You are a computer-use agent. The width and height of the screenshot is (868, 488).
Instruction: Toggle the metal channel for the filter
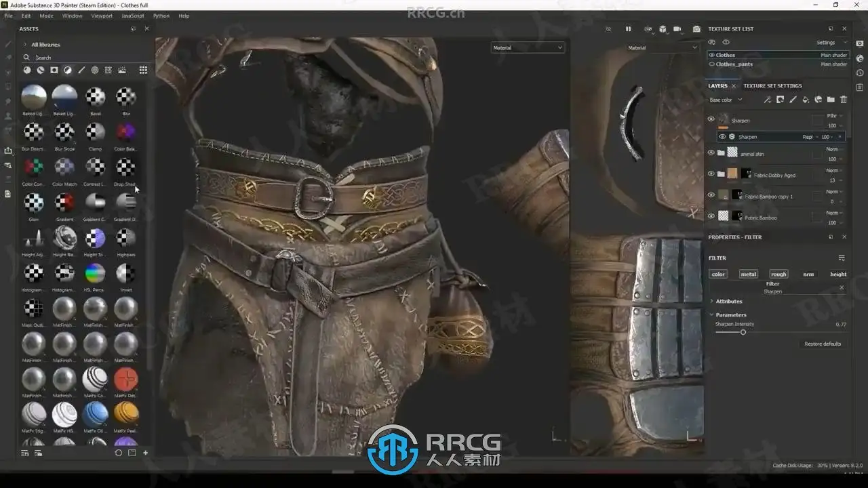(x=748, y=274)
